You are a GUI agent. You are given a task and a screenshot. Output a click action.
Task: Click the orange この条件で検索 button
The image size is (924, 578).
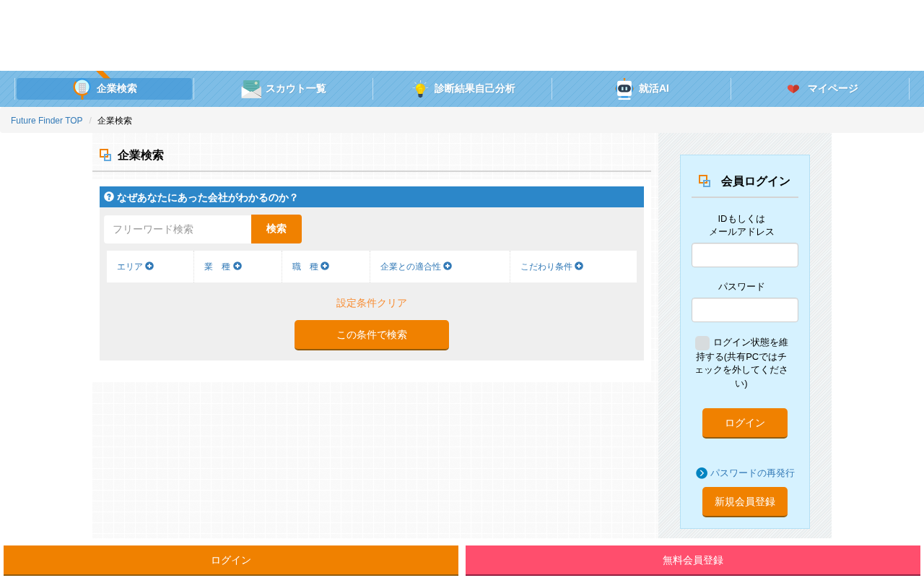coord(372,335)
